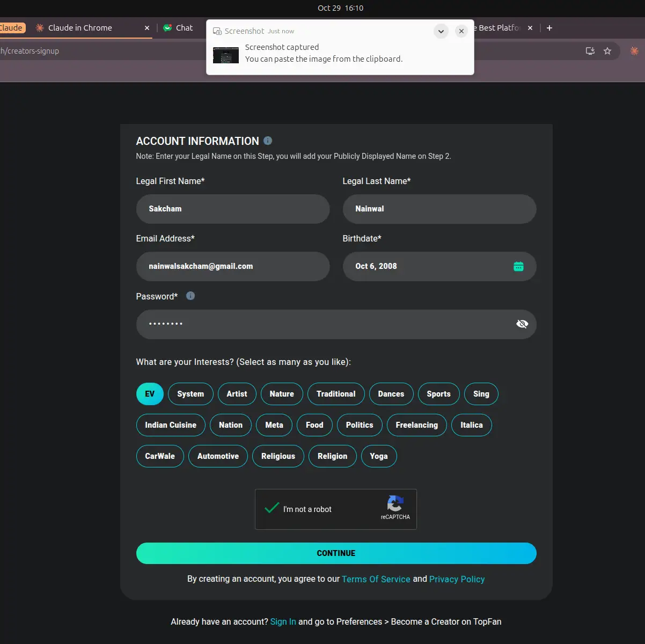This screenshot has width=645, height=644.
Task: Click the I'm not a robot checkbox
Action: 272,508
